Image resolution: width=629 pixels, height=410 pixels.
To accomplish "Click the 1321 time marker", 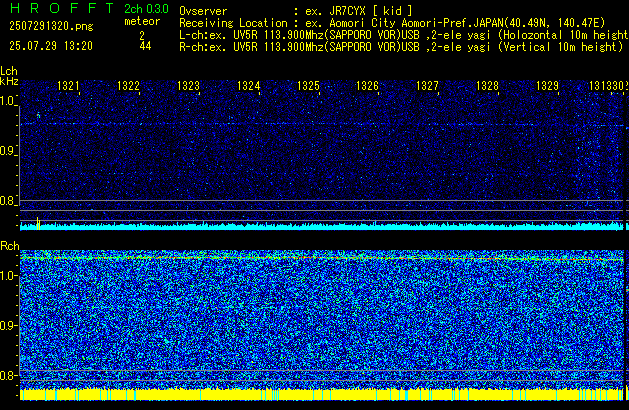I will (68, 86).
